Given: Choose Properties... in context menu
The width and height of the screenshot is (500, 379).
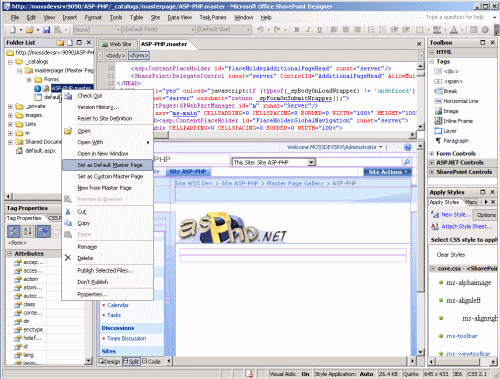Looking at the screenshot, I should pos(107,294).
